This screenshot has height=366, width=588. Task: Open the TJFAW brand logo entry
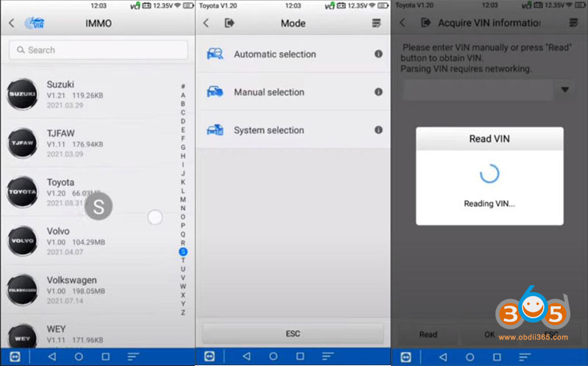tap(23, 143)
